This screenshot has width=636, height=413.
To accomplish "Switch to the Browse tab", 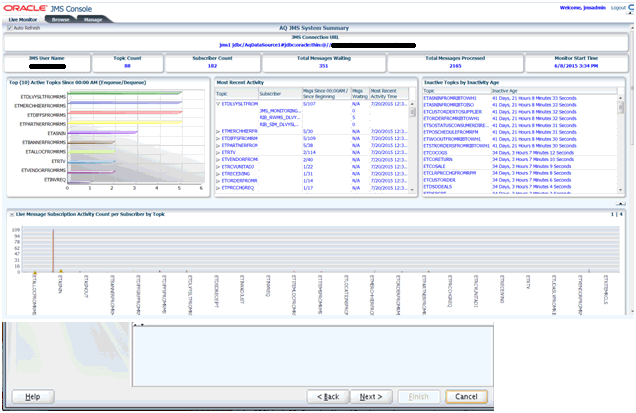I will (x=62, y=19).
